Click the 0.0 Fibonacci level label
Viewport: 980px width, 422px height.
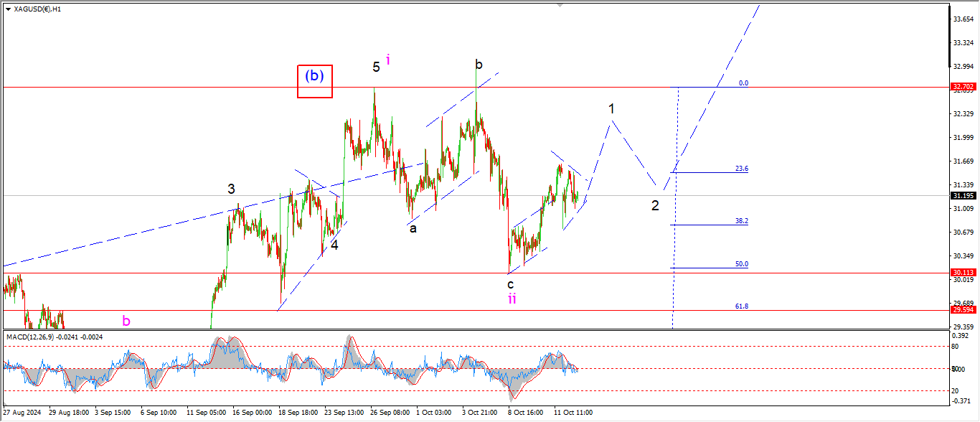pyautogui.click(x=743, y=83)
